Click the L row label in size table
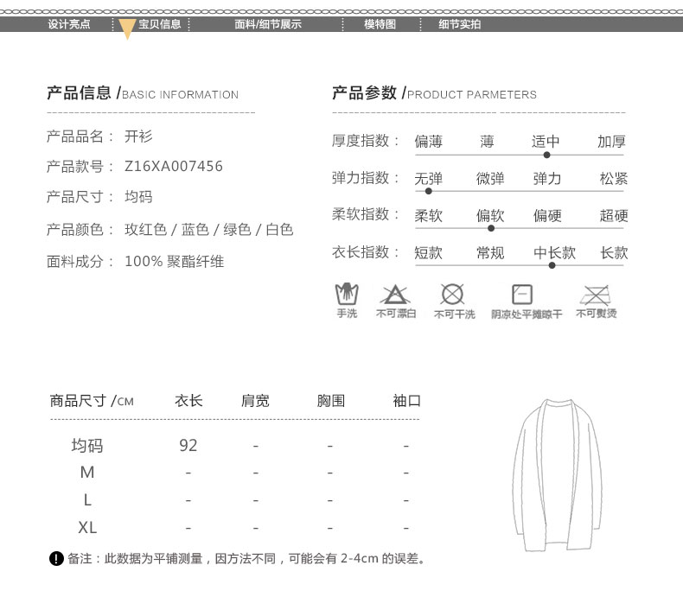This screenshot has height=616, width=683. click(87, 499)
